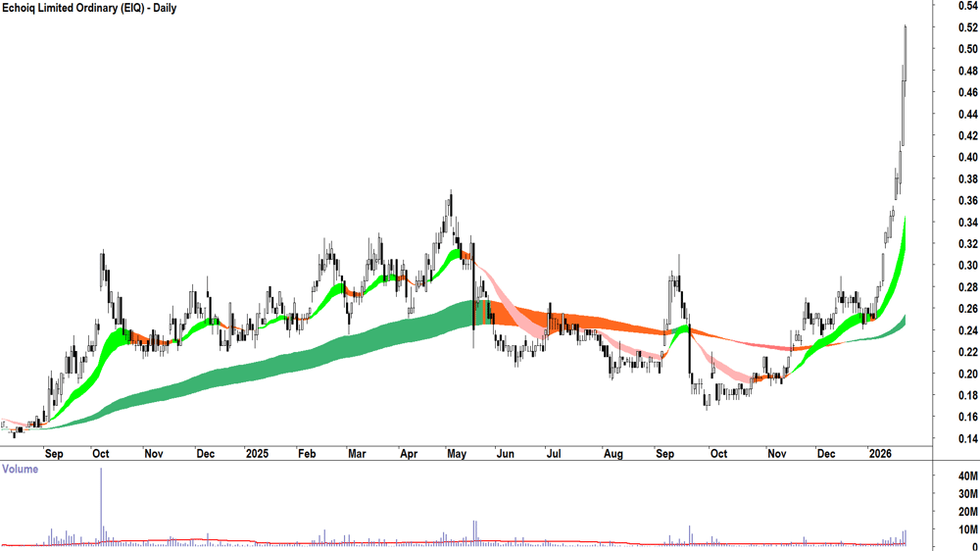Image resolution: width=980 pixels, height=551 pixels.
Task: Click the chart title 'Echoiq Limited Ordinary (EIQ) - Daily'
Action: (x=89, y=8)
